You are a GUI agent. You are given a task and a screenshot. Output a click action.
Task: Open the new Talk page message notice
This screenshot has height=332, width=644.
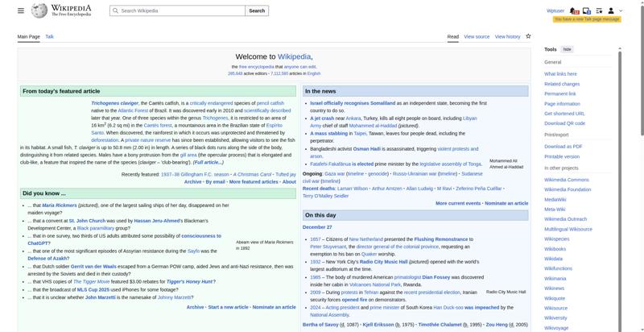tap(587, 19)
